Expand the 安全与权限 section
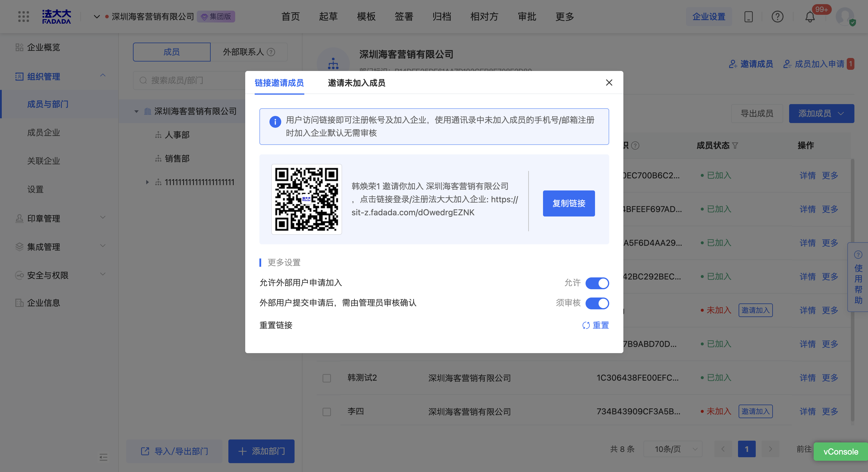868x472 pixels. (x=103, y=274)
